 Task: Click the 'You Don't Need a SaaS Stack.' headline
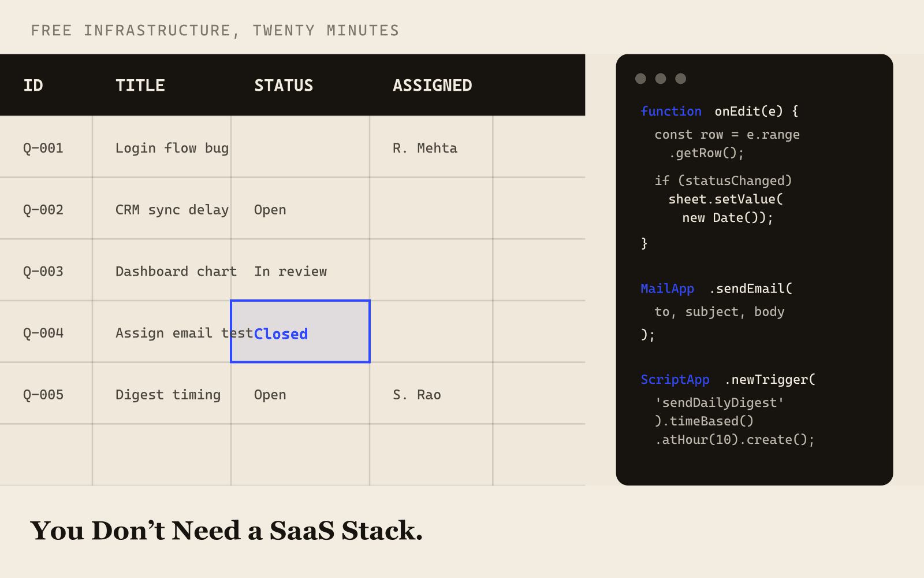[226, 531]
